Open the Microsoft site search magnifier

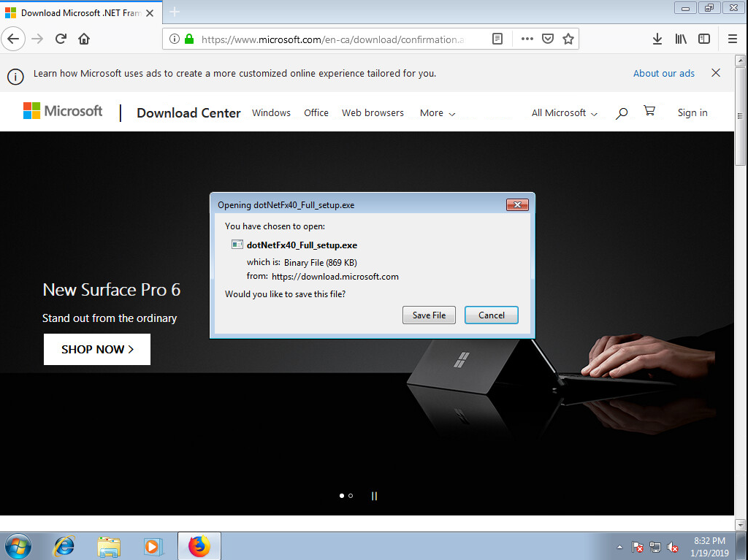click(621, 113)
